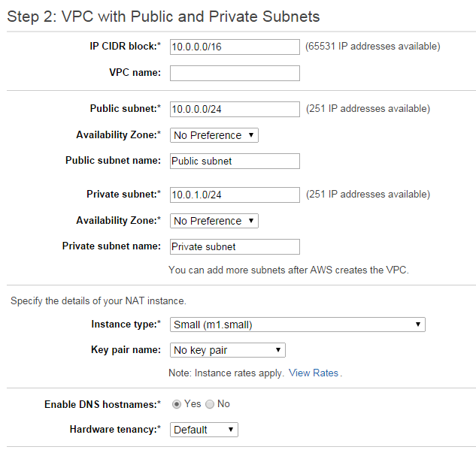Click the Instance type label

coord(126,325)
